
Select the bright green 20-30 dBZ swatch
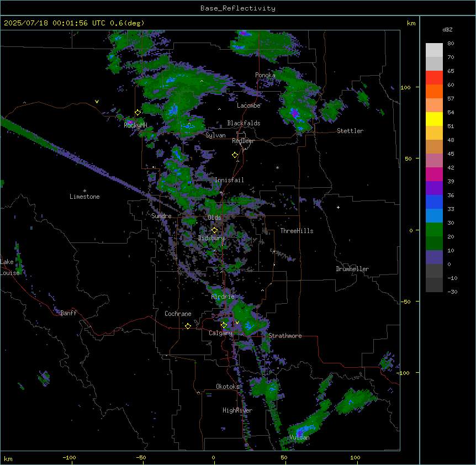coord(434,230)
